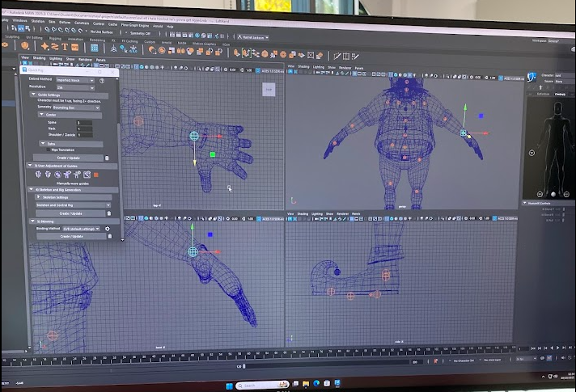Open the Symmetry: Off dropdown in status line
This screenshot has width=576, height=392.
click(x=140, y=33)
